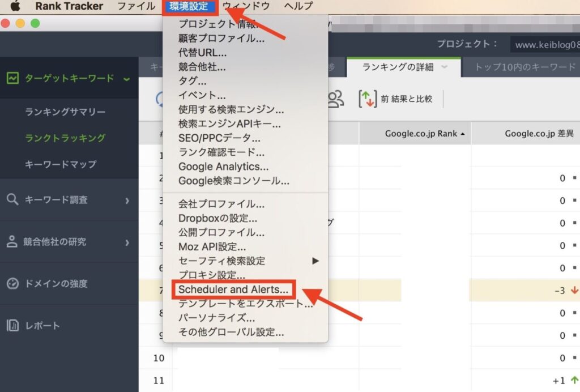Viewport: 580px width, 392px height.
Task: Expand キーワード調査 section chevron
Action: [x=127, y=201]
